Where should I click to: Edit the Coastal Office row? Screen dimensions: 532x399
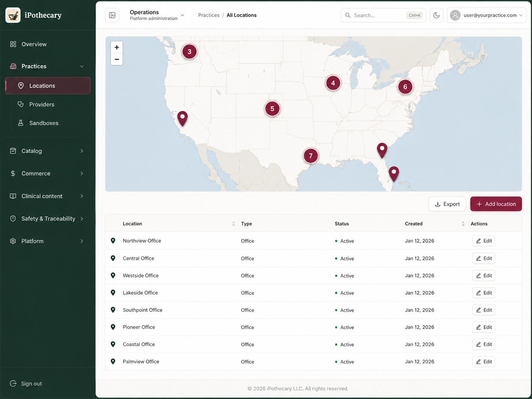[x=484, y=344]
